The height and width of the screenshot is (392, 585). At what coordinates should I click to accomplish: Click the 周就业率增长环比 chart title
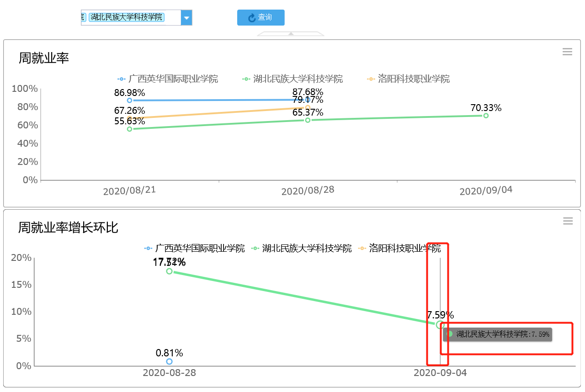[x=69, y=228]
